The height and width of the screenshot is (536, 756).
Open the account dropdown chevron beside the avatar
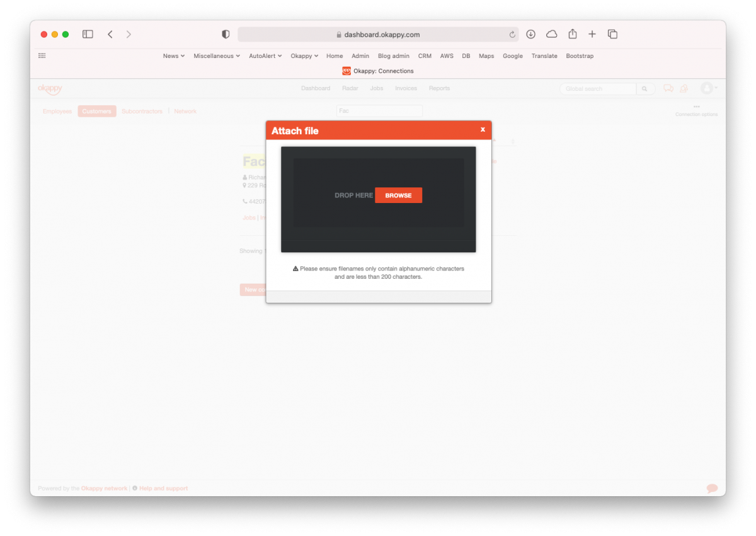(717, 88)
